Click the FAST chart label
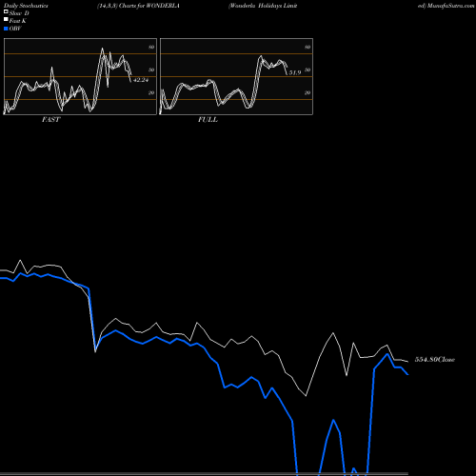The width and height of the screenshot is (476, 476). 50,120
